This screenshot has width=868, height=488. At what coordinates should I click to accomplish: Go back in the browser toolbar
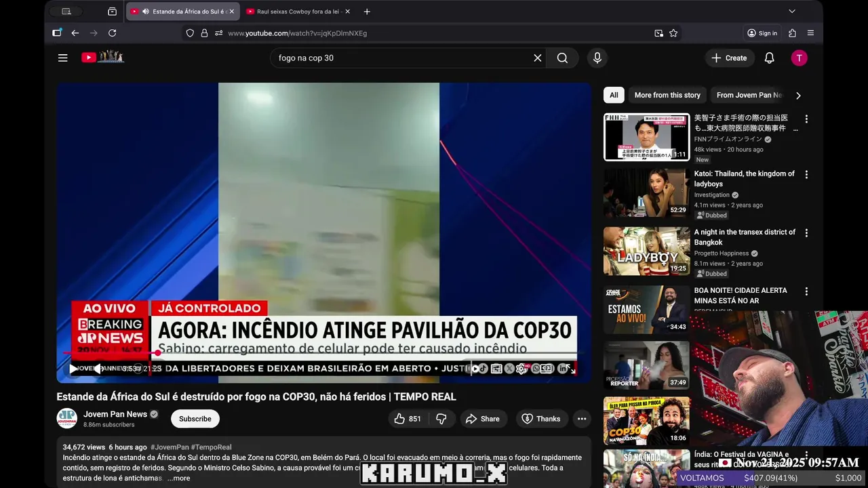click(x=75, y=33)
